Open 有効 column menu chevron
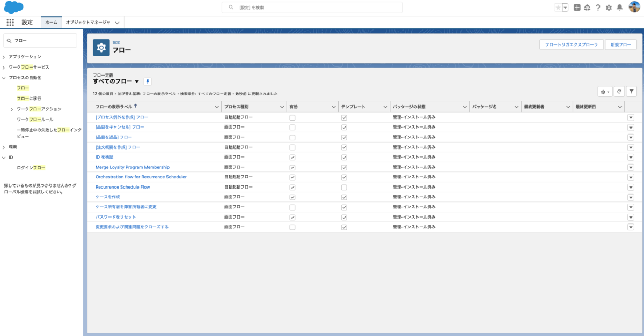The width and height of the screenshot is (644, 336). (x=333, y=107)
